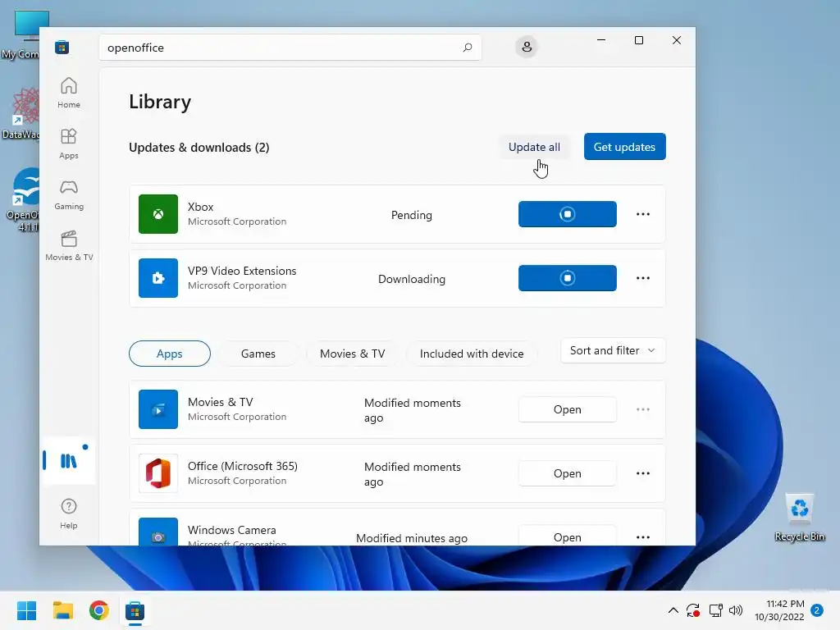Click the Xbox app icon
The height and width of the screenshot is (630, 840).
(x=158, y=214)
